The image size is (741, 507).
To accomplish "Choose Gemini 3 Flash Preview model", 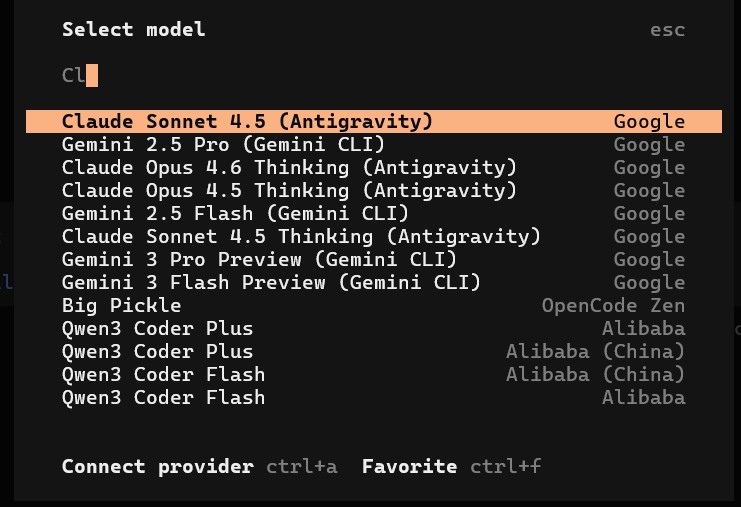I will (271, 282).
